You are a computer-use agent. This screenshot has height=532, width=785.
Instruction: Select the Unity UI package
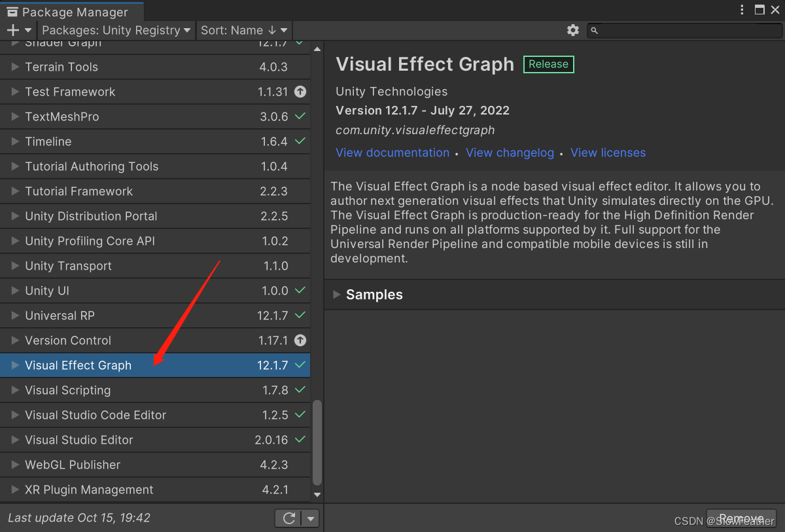pyautogui.click(x=155, y=291)
